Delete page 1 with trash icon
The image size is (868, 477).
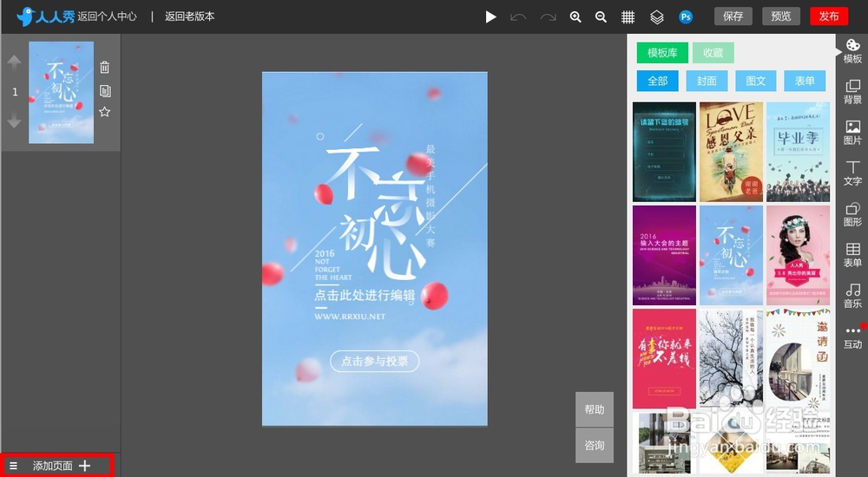pyautogui.click(x=105, y=68)
